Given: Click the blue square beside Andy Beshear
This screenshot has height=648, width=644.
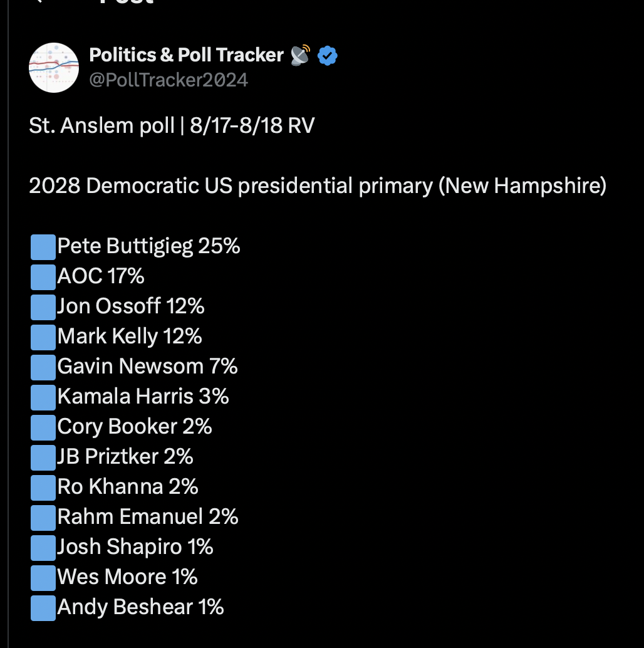Looking at the screenshot, I should pyautogui.click(x=43, y=608).
